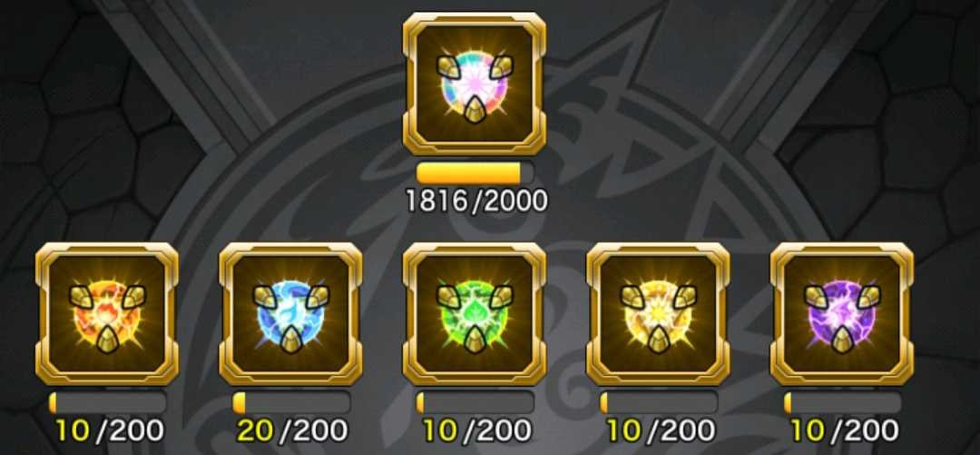The image size is (980, 455).
Task: Tap the bottom gold shard on the rainbow orb
Action: click(x=475, y=110)
